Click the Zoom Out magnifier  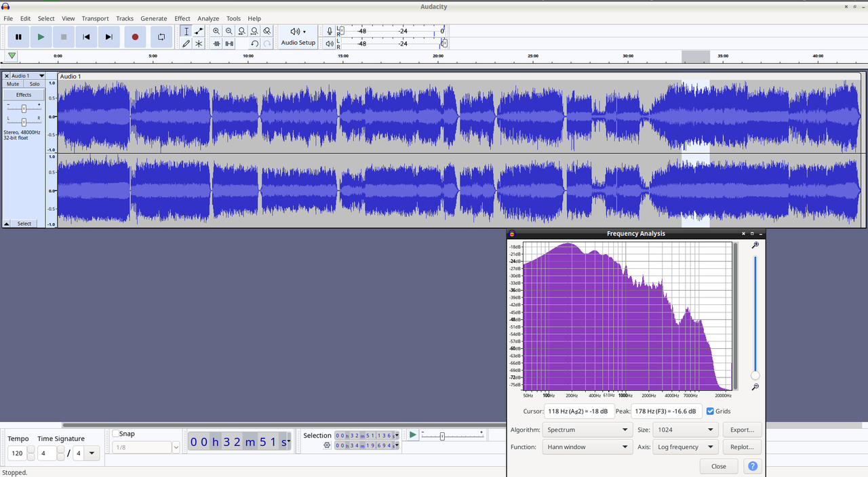tap(229, 31)
